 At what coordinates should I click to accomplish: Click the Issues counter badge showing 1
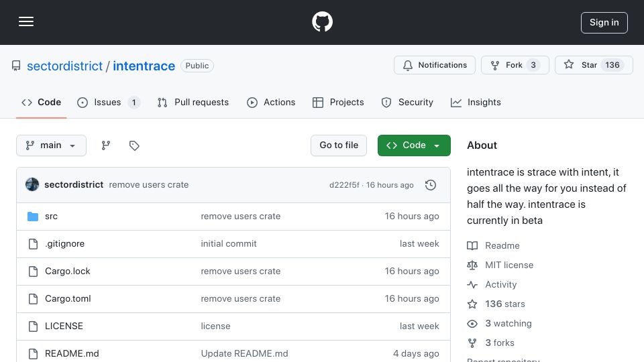(134, 102)
